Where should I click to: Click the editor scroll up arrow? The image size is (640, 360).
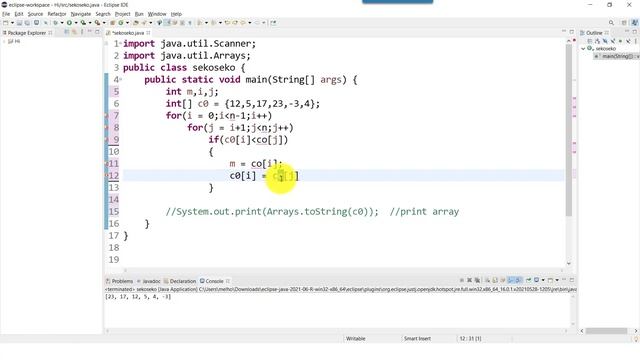click(569, 41)
